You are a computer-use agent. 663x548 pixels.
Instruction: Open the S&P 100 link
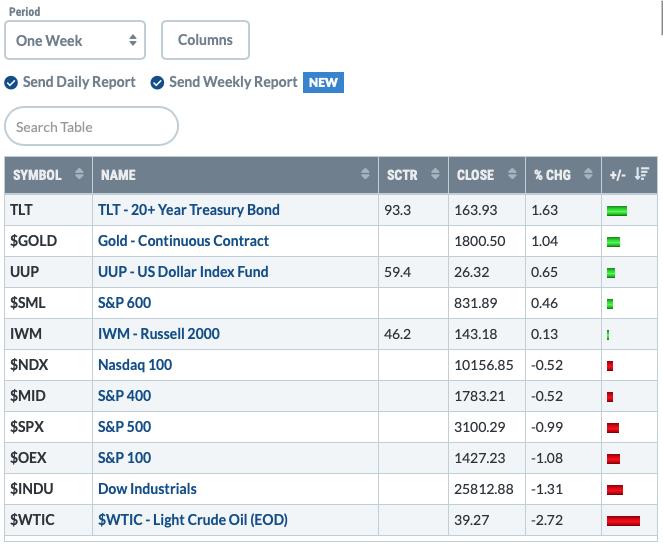coord(124,458)
